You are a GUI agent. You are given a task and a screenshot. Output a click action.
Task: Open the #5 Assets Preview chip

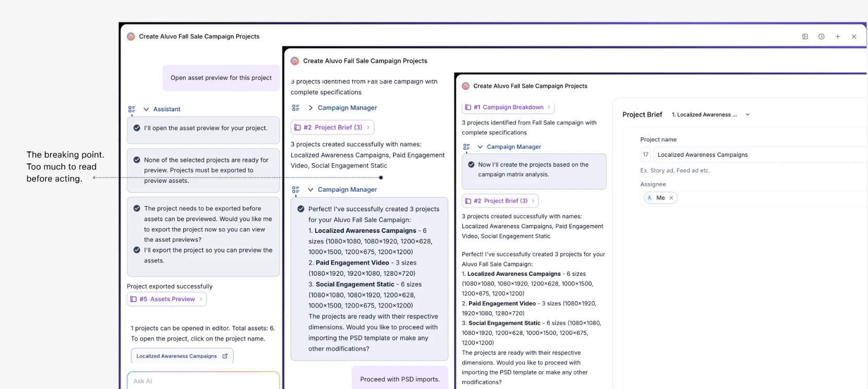167,299
